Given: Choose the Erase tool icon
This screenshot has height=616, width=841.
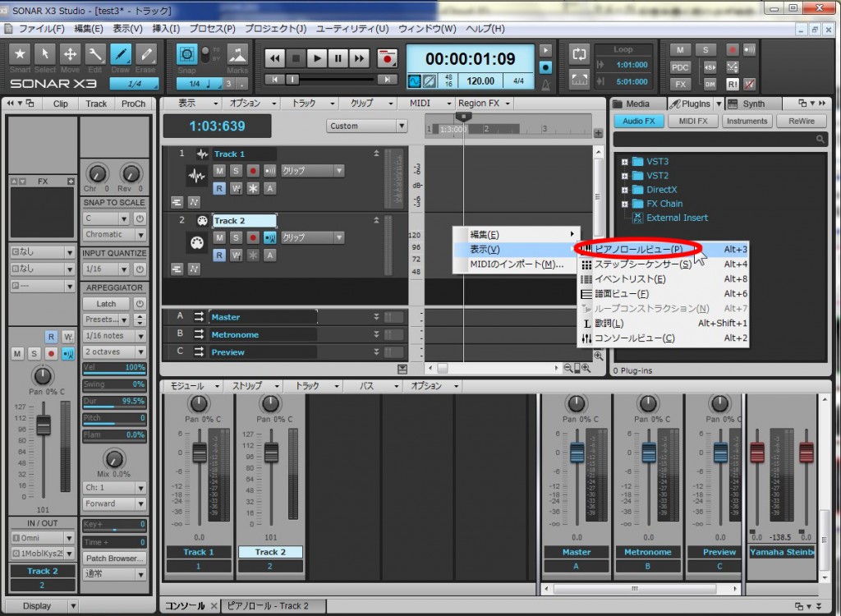Looking at the screenshot, I should [x=145, y=54].
